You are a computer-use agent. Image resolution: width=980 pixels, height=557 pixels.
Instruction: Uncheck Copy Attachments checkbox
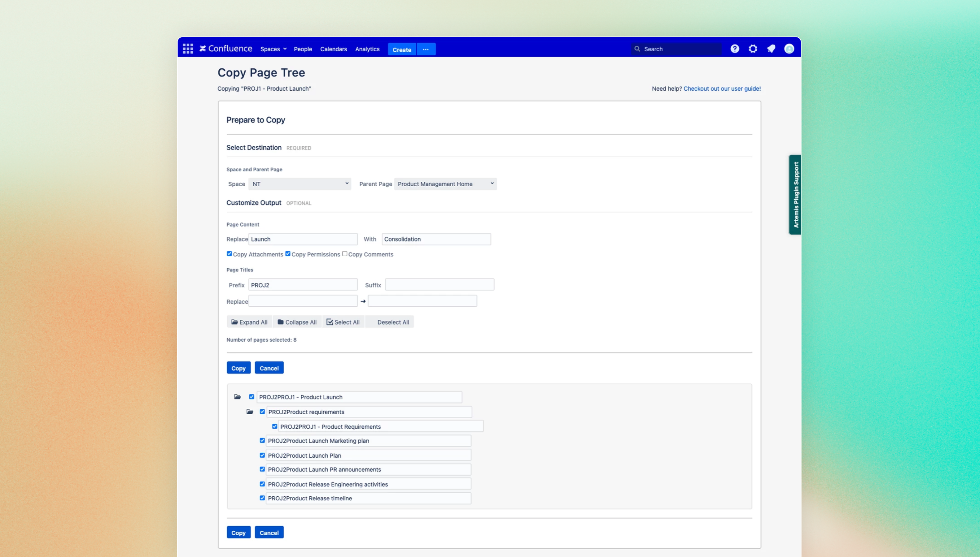(x=229, y=254)
